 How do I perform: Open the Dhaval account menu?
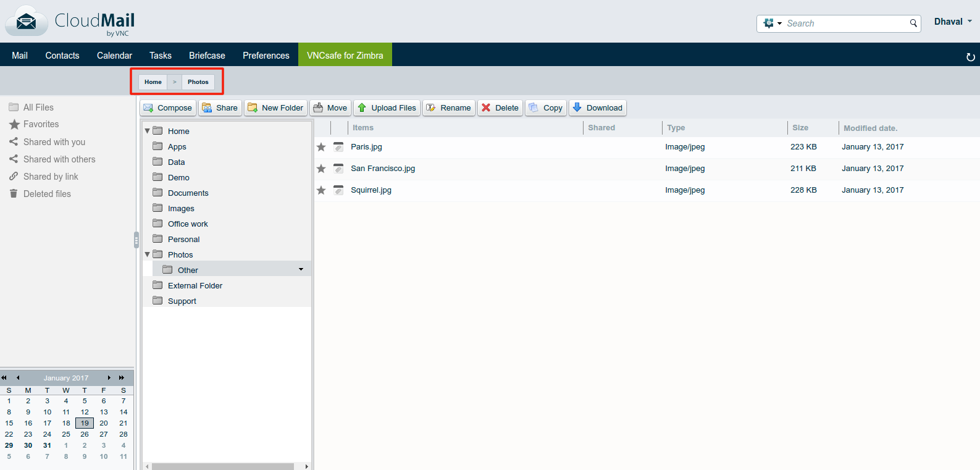pos(953,22)
